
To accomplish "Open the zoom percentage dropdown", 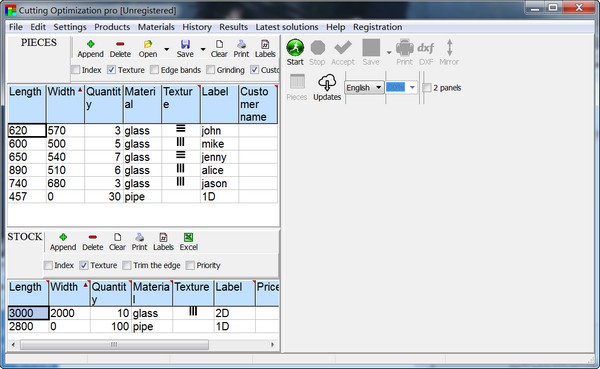I will click(x=412, y=88).
